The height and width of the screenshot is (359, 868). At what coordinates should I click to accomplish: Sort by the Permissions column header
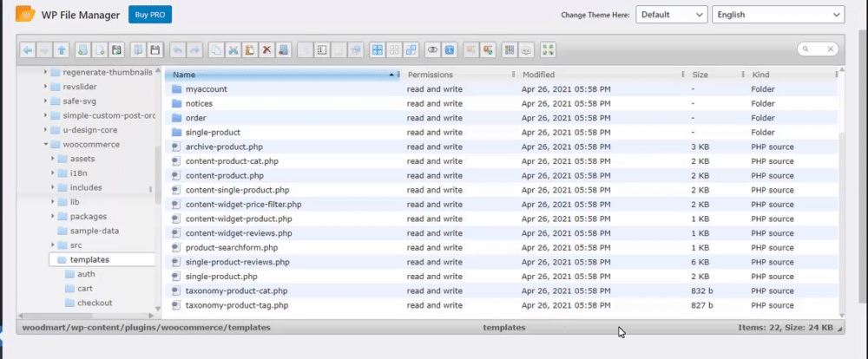tap(459, 75)
